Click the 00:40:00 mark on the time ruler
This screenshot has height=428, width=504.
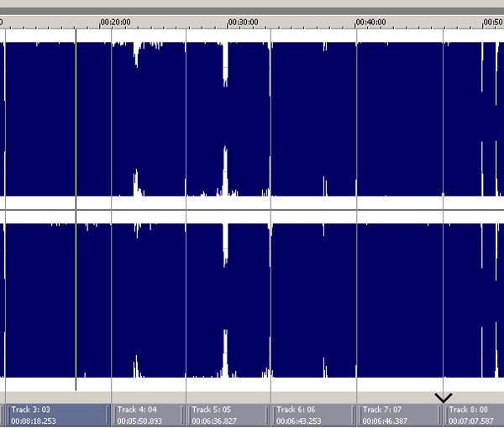pos(370,22)
